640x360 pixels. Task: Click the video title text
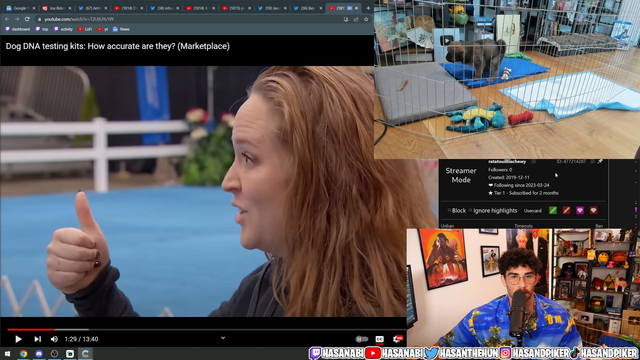pos(118,46)
